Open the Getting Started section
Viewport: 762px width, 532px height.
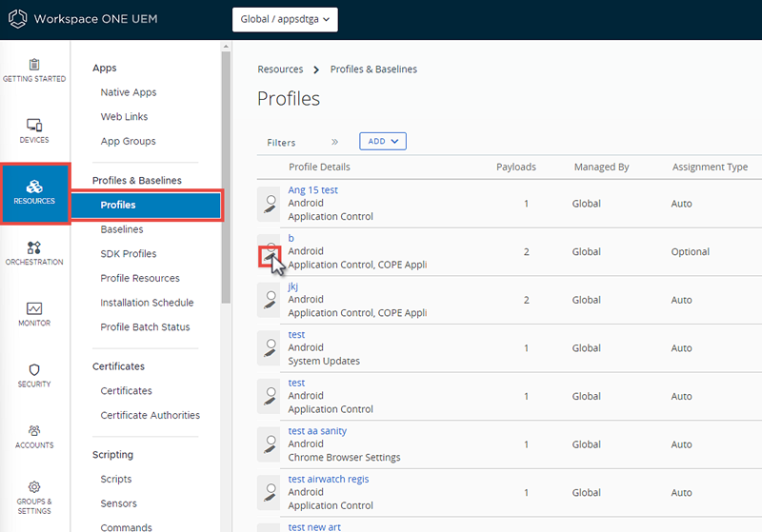[34, 70]
